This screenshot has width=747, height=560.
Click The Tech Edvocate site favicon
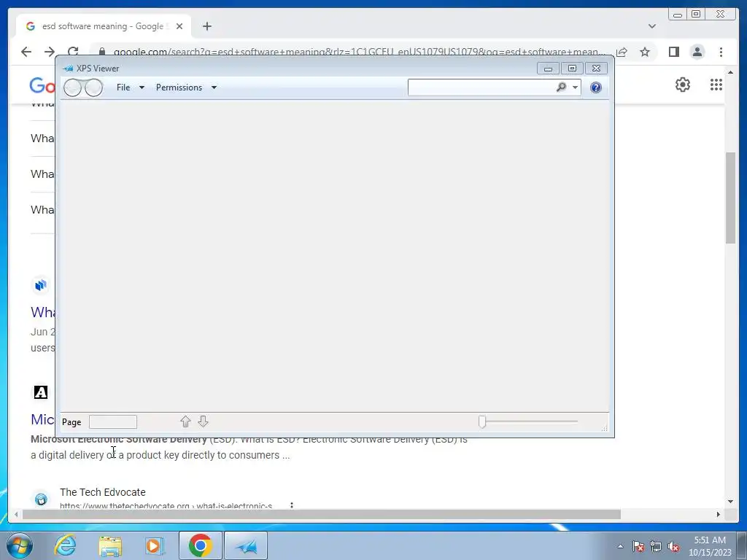point(41,499)
